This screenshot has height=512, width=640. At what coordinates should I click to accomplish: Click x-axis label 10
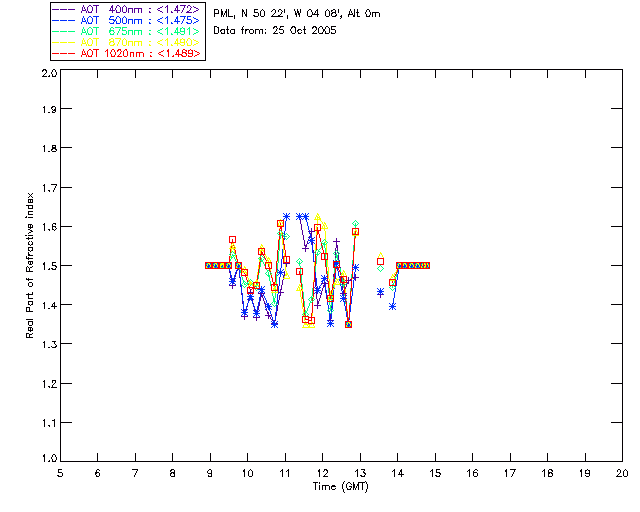[x=247, y=473]
